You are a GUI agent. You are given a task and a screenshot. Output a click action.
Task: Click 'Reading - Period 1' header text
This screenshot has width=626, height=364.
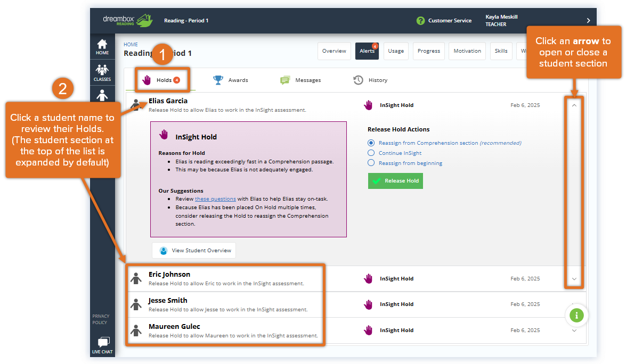(186, 21)
